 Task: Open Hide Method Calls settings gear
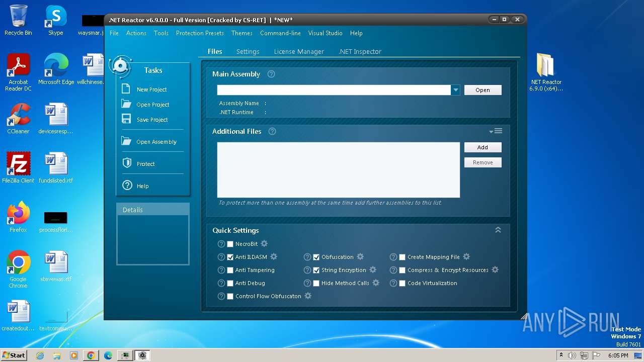tap(376, 283)
